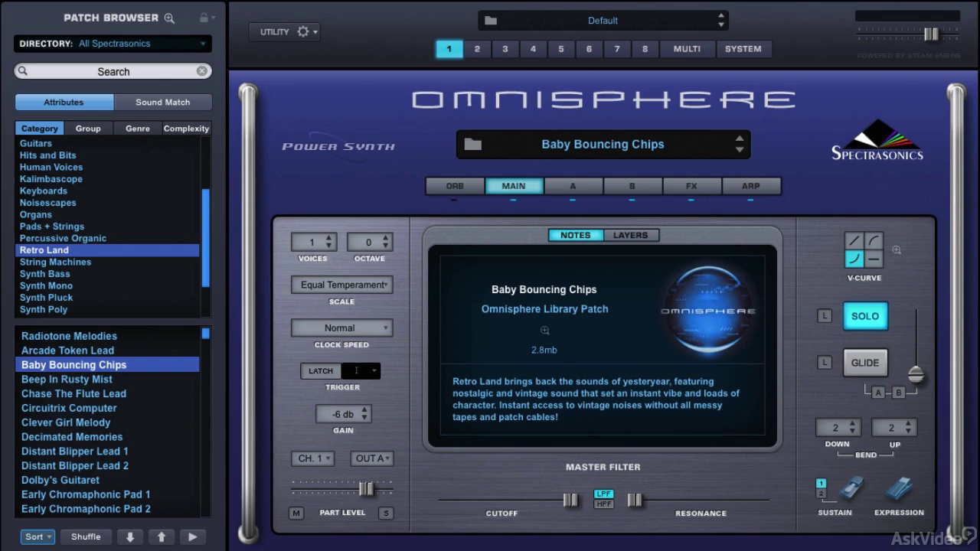
Task: Toggle the LATCH trigger button
Action: 321,371
